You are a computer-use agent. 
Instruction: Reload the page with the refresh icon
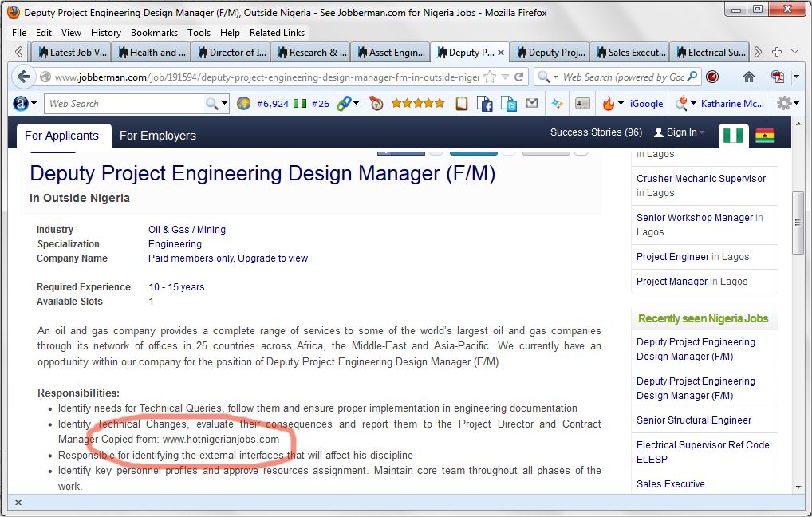click(x=519, y=77)
